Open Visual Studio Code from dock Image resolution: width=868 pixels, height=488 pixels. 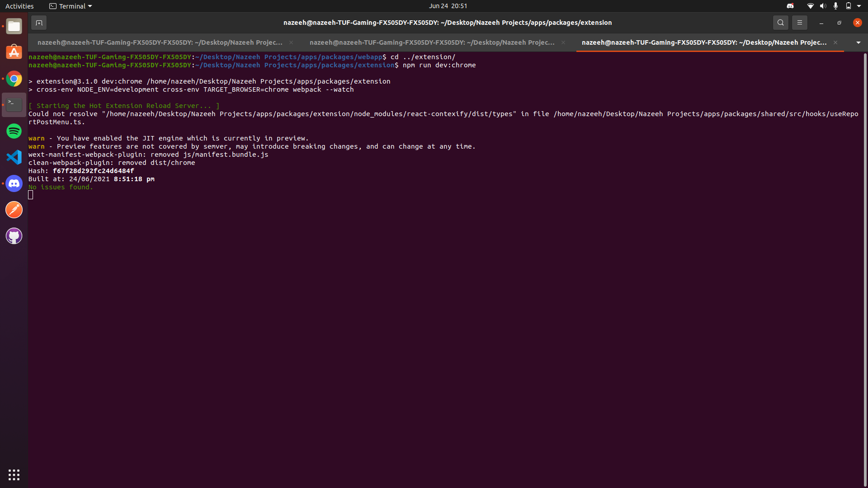[14, 157]
